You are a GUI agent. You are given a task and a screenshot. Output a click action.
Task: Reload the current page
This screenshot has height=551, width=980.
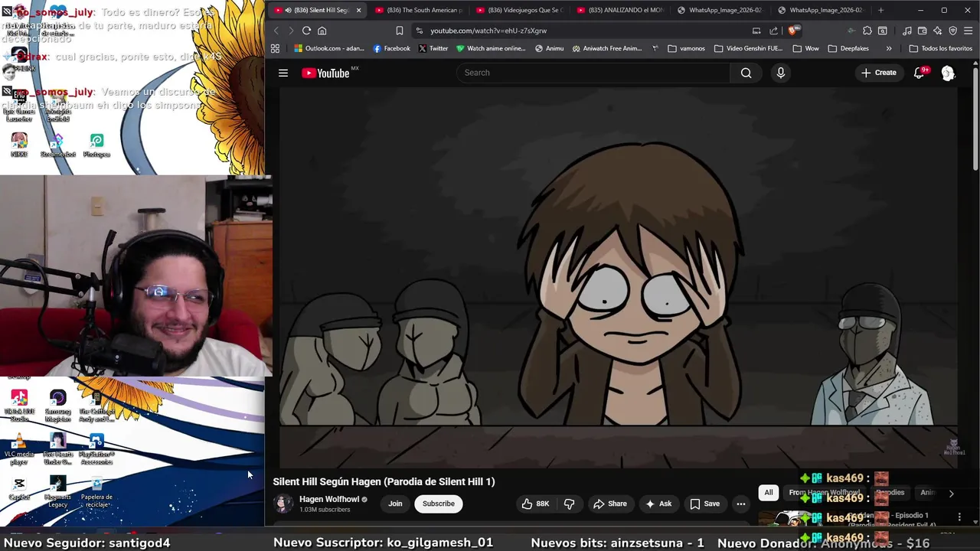point(306,31)
